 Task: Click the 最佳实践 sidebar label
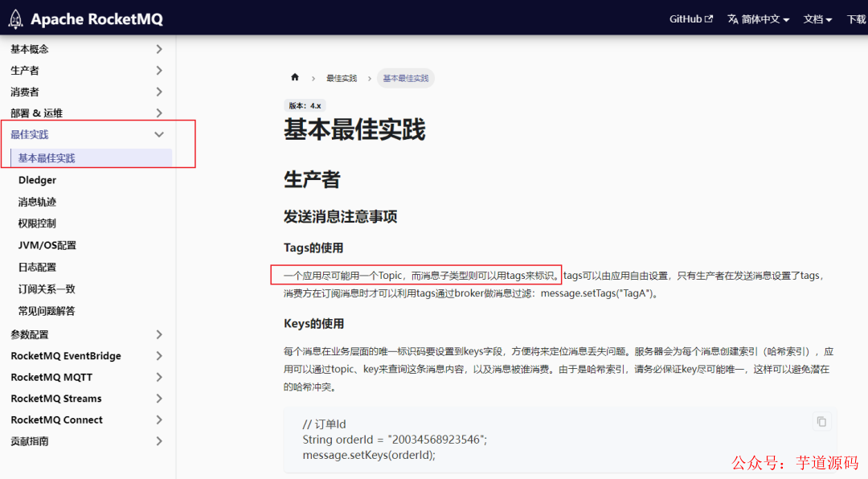30,134
